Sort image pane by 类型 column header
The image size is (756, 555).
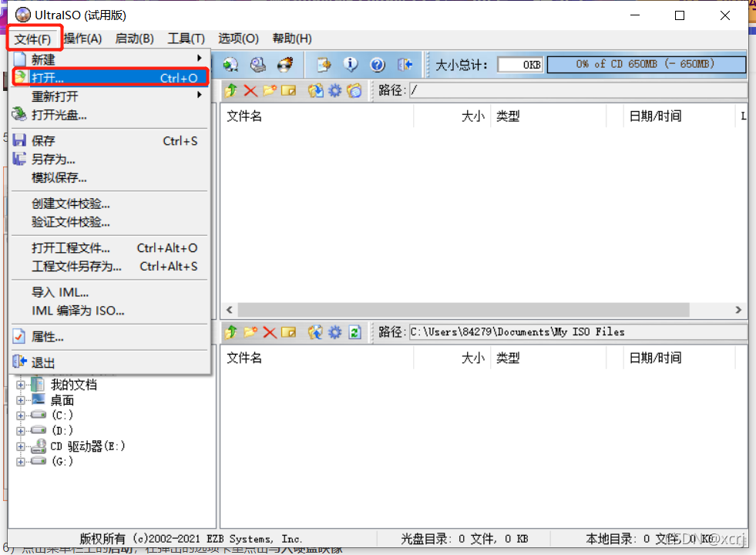548,116
